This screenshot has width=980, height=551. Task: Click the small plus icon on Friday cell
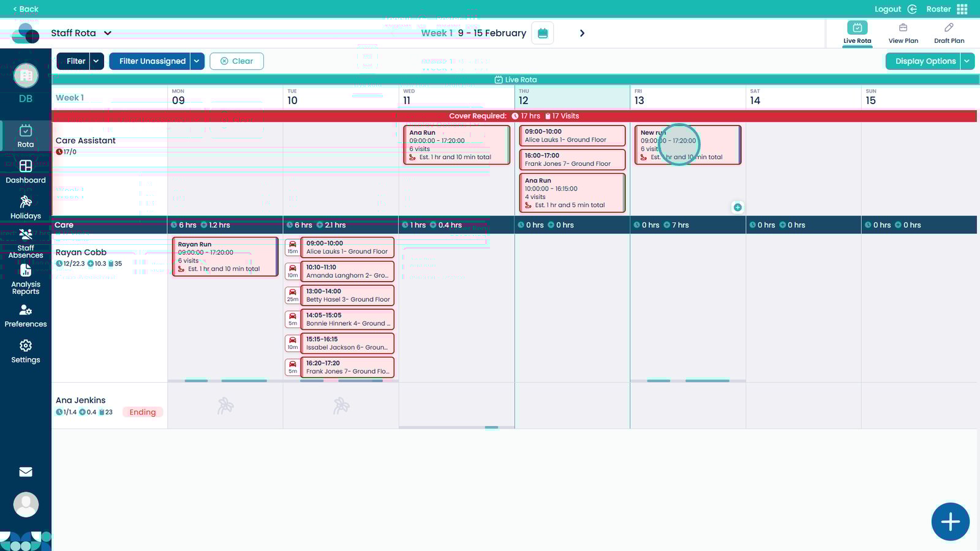737,208
